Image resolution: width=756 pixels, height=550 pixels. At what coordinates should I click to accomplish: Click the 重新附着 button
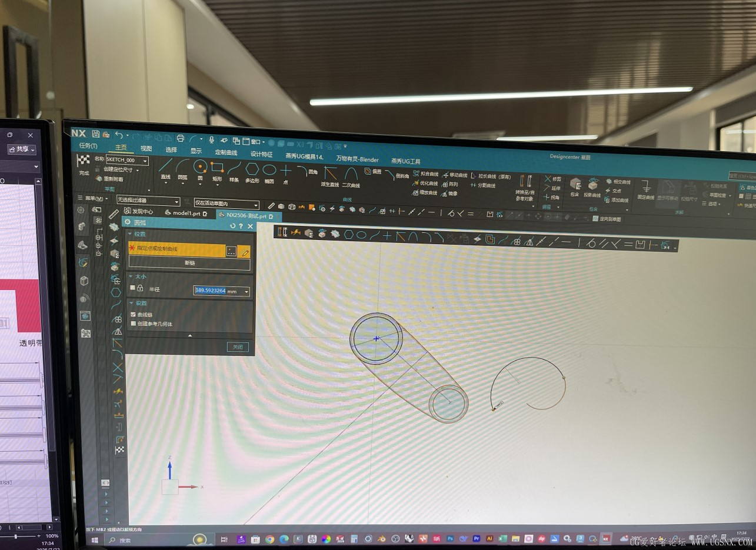[x=110, y=179]
